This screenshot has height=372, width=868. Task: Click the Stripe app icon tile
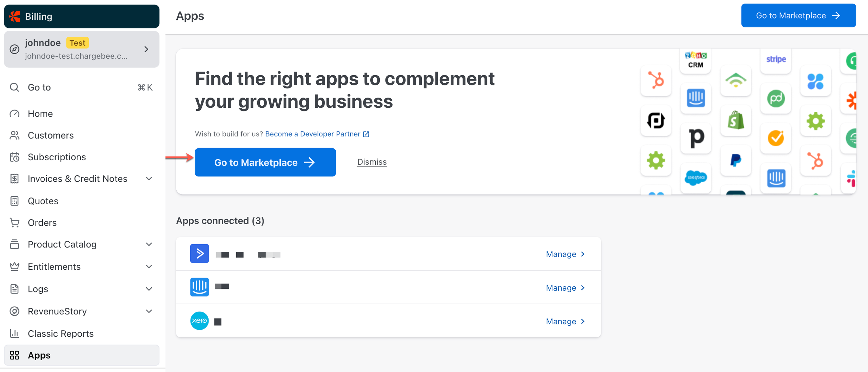pos(776,60)
